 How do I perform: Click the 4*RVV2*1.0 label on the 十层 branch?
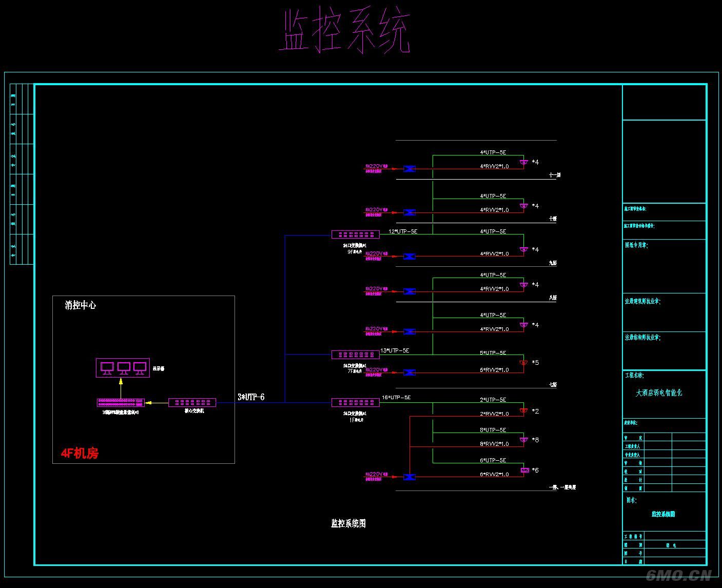[x=494, y=210]
